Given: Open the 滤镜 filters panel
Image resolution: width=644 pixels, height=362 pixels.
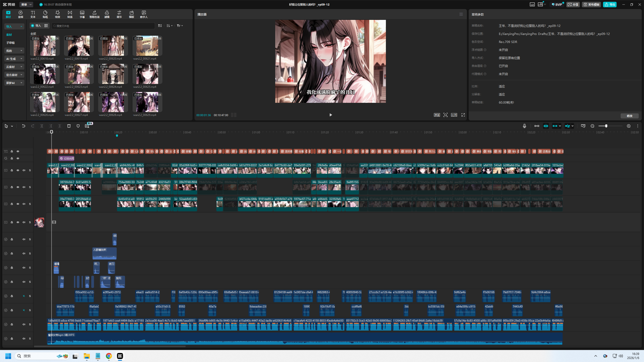Looking at the screenshot, I should click(107, 14).
